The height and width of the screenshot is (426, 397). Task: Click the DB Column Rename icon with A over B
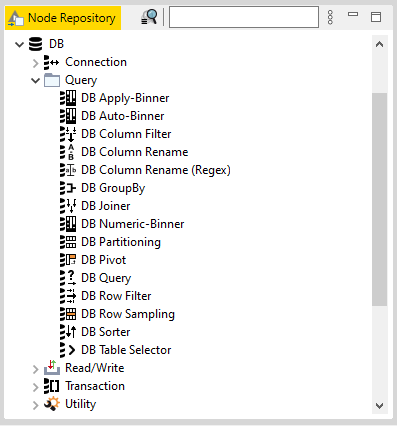point(68,152)
